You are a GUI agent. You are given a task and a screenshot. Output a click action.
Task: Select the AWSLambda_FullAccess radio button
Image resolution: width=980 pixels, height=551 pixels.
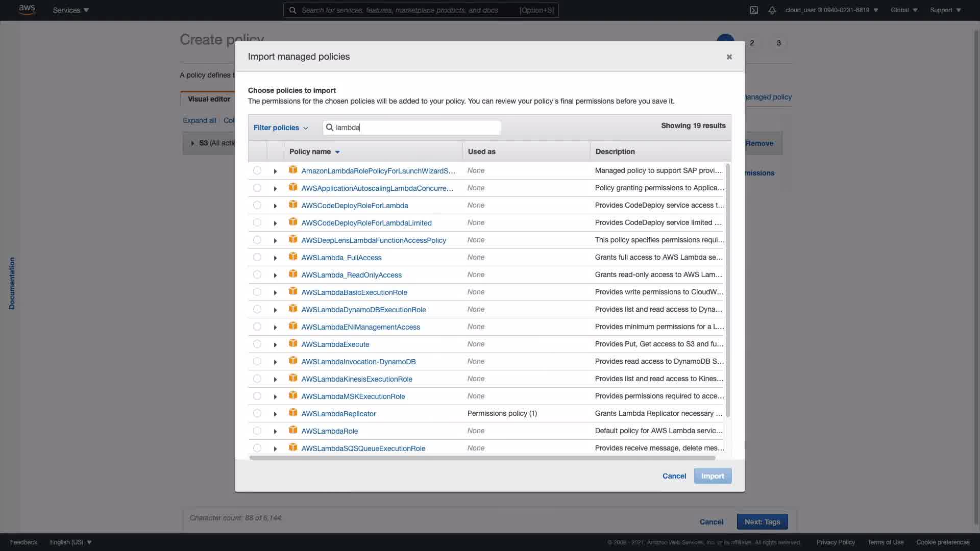[257, 257]
